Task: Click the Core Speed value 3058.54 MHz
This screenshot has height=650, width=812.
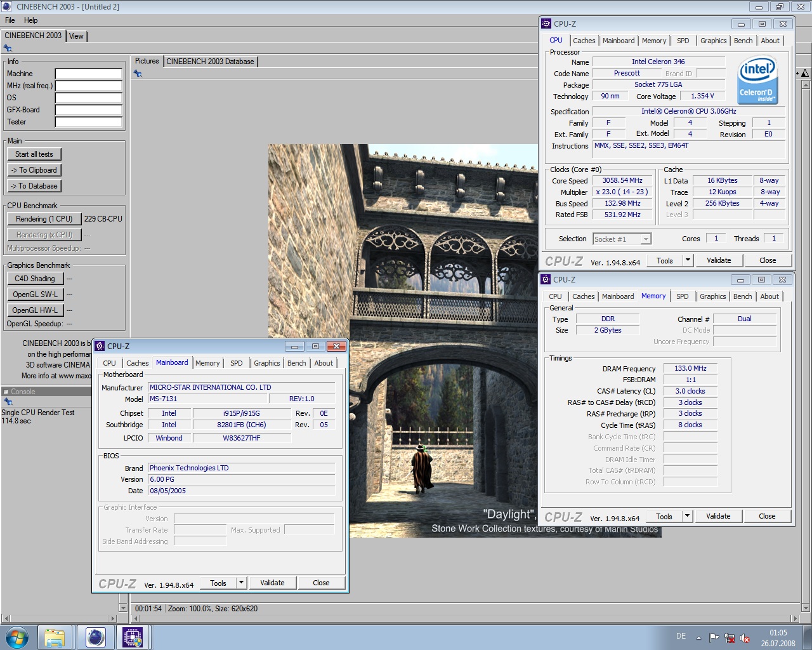Action: (622, 181)
